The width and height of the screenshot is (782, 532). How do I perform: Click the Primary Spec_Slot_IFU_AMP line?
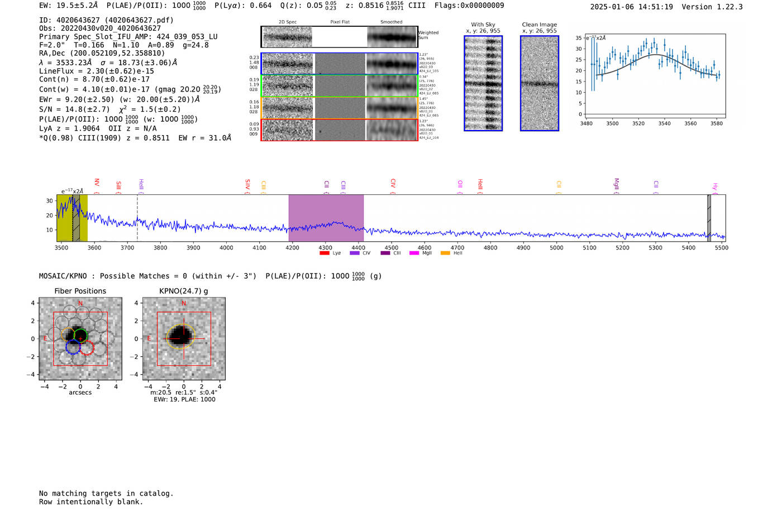click(128, 37)
